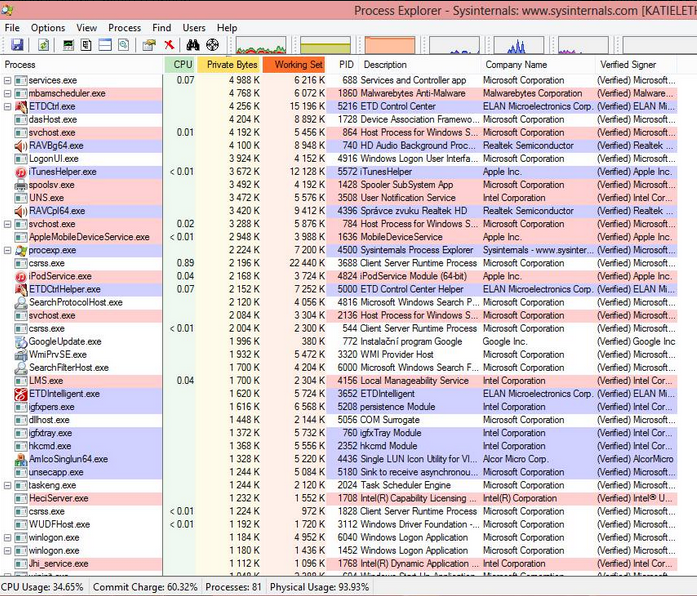This screenshot has height=596, width=697.
Task: Collapse the svchost.exe node with PID 784
Action: 8,224
